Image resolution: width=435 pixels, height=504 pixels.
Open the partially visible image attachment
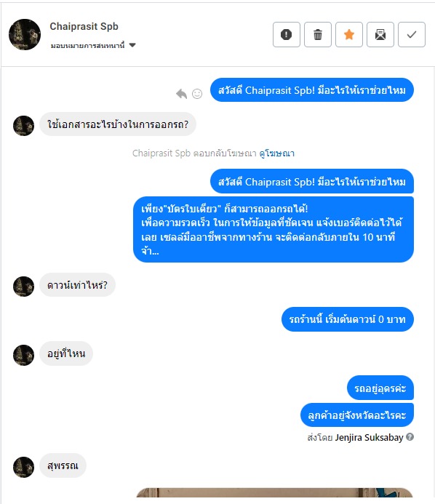pyautogui.click(x=274, y=493)
